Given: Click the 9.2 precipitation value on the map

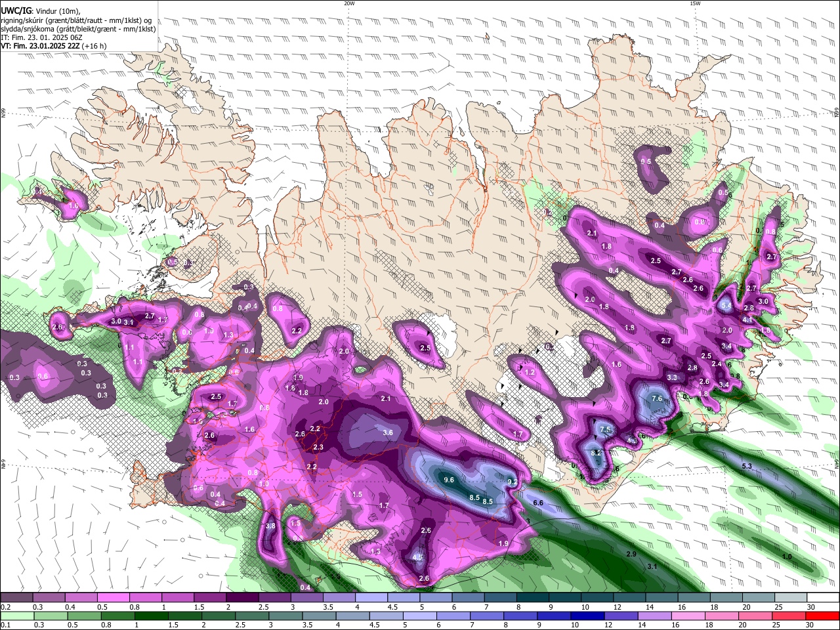Looking at the screenshot, I should click(x=513, y=481).
